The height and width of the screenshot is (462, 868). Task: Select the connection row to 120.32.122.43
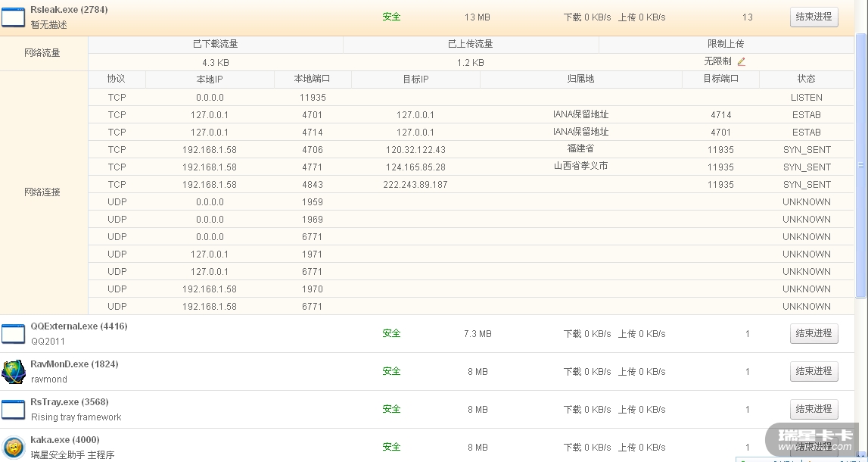point(415,150)
